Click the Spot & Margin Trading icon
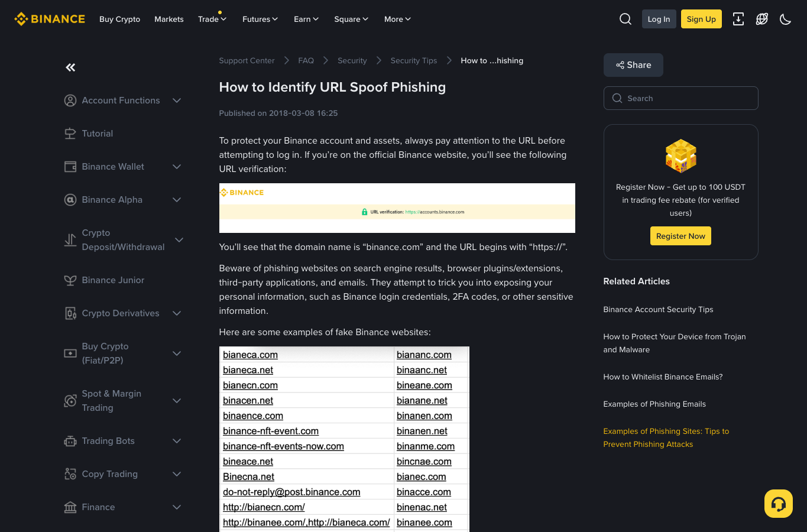 click(70, 401)
